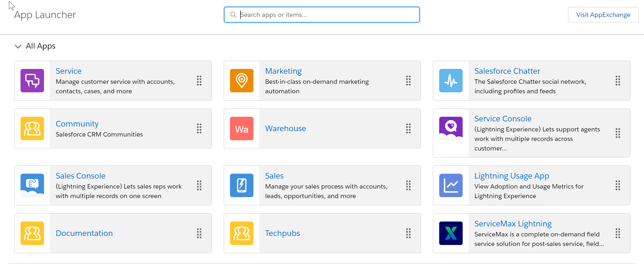Launch the Sales Console link
644x265 pixels.
click(x=80, y=176)
